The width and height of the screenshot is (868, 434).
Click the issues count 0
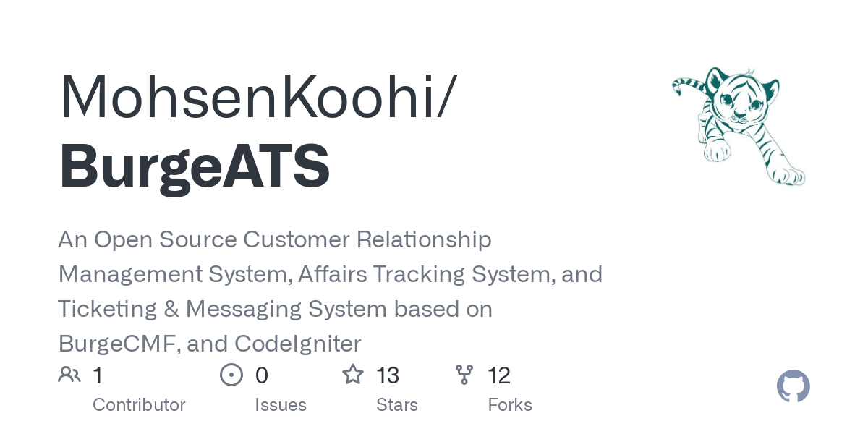[x=262, y=375]
